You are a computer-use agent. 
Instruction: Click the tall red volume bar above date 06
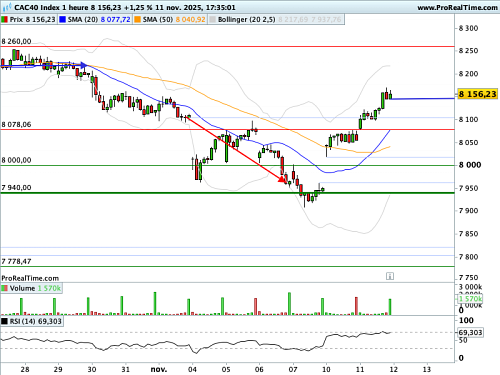[256, 306]
